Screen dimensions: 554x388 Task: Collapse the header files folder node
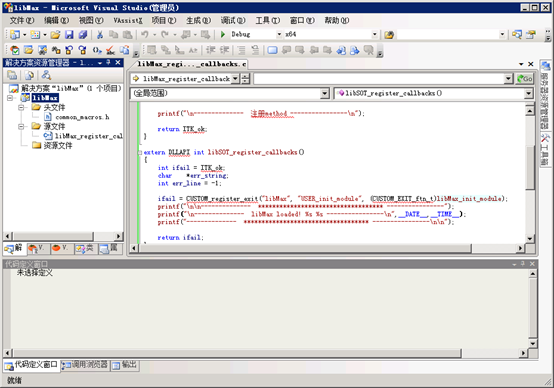tap(21, 107)
